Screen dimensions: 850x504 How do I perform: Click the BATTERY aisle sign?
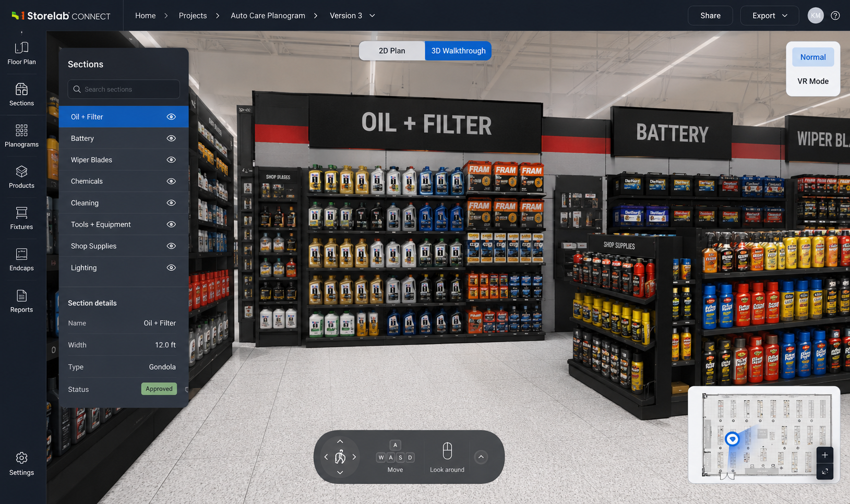point(672,133)
